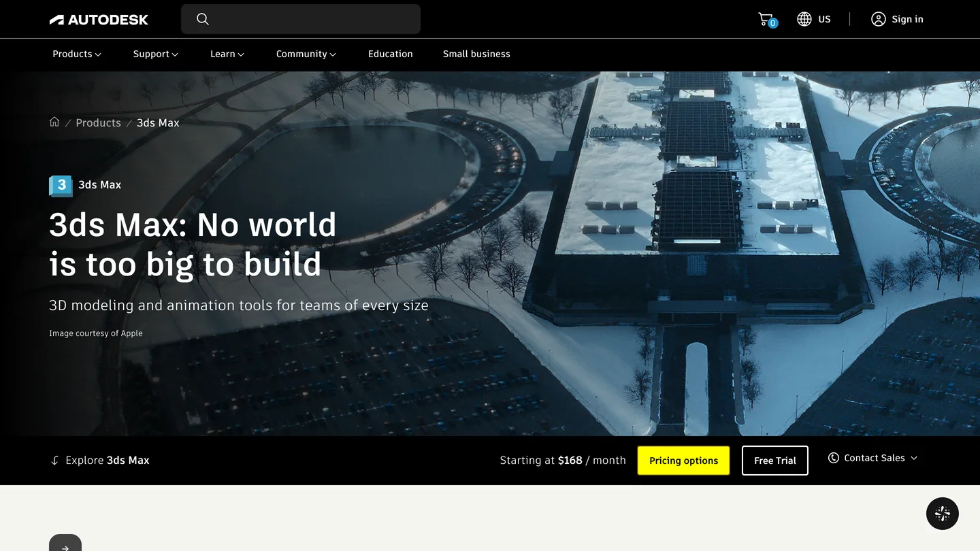Viewport: 980px width, 551px height.
Task: Expand the Learn menu
Action: pos(227,54)
